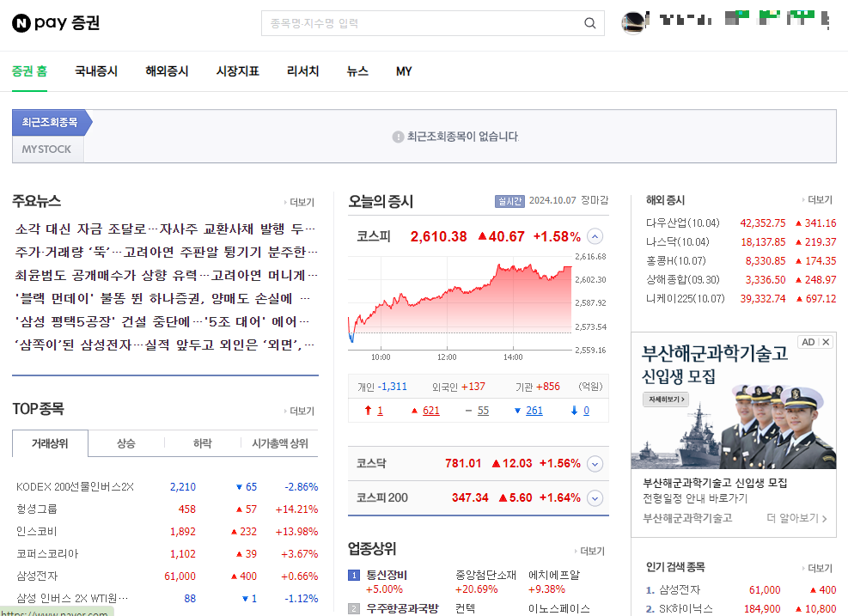Collapse the 코스피 chart panel
The width and height of the screenshot is (848, 616).
click(x=595, y=236)
